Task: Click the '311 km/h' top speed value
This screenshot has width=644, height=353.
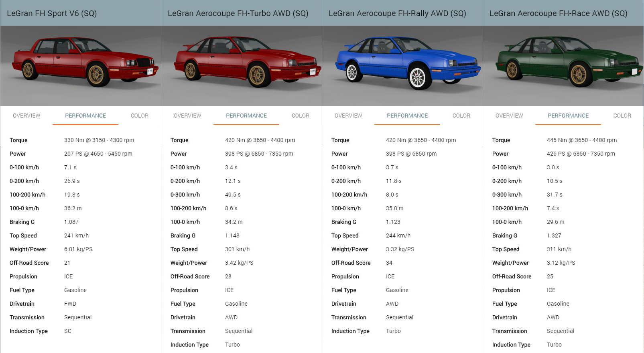Action: [x=559, y=249]
